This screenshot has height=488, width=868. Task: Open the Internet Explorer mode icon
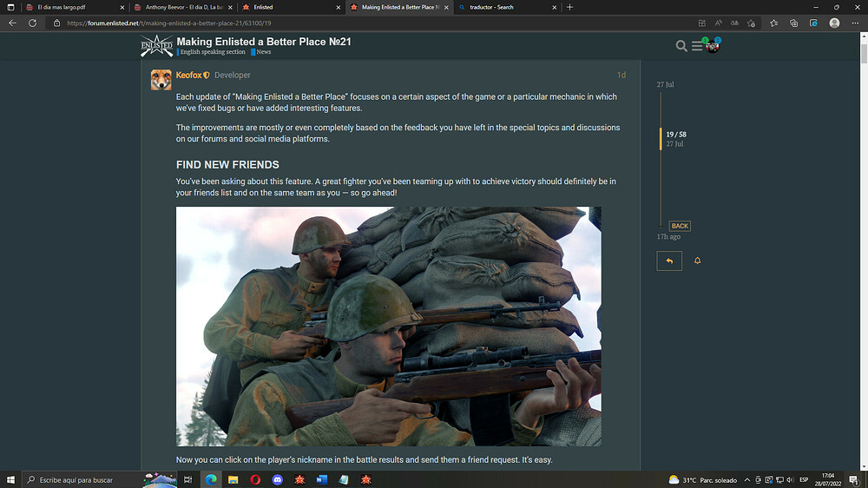point(813,23)
